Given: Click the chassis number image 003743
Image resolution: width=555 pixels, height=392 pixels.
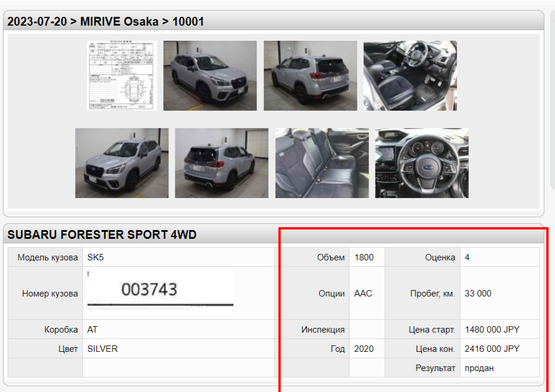Looking at the screenshot, I should tap(160, 293).
